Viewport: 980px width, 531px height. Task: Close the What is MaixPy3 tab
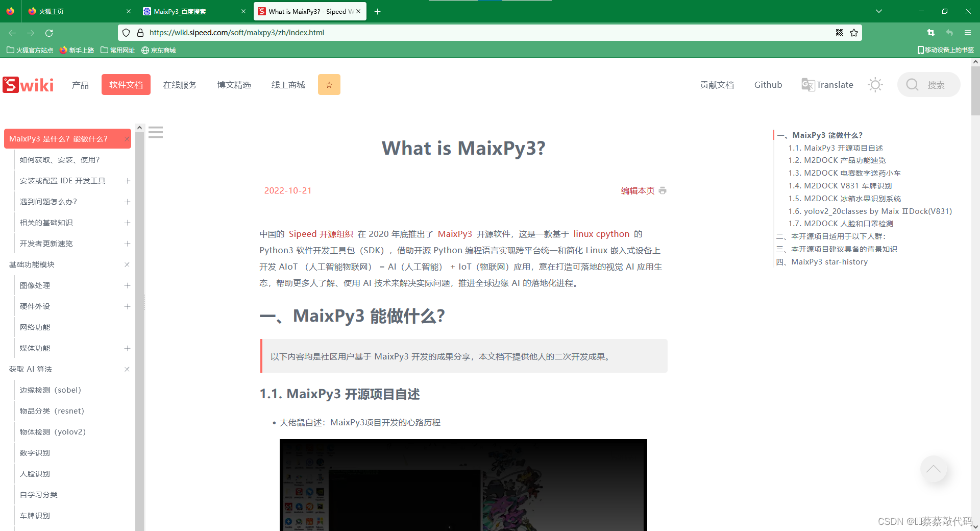[x=358, y=11]
